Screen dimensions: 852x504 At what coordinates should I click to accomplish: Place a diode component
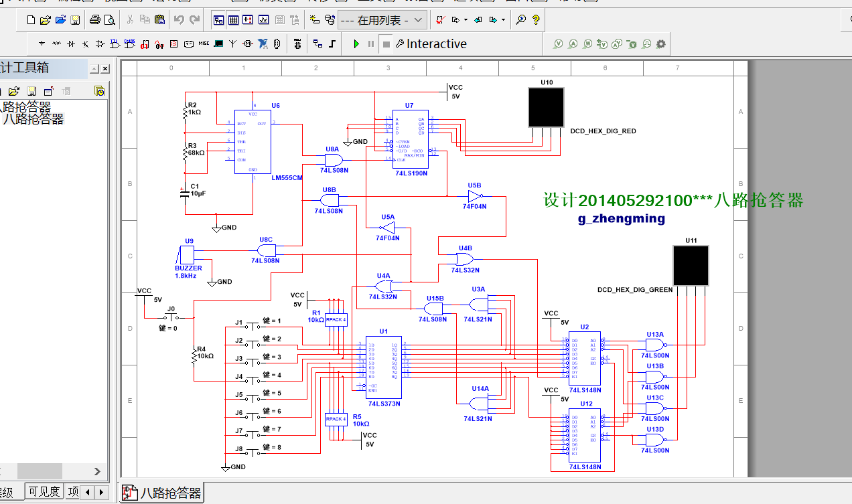click(x=71, y=44)
